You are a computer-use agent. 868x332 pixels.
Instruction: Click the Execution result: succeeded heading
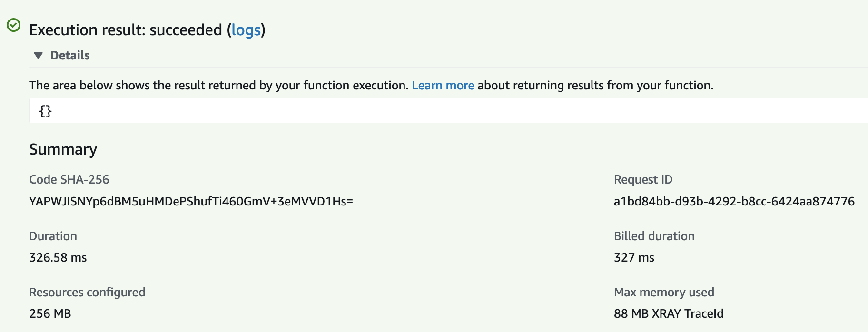[x=126, y=30]
